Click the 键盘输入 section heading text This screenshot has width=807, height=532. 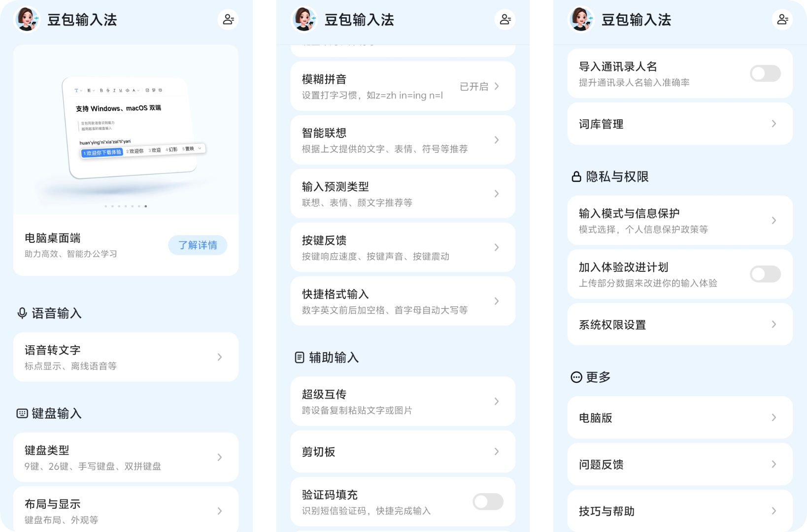(57, 413)
